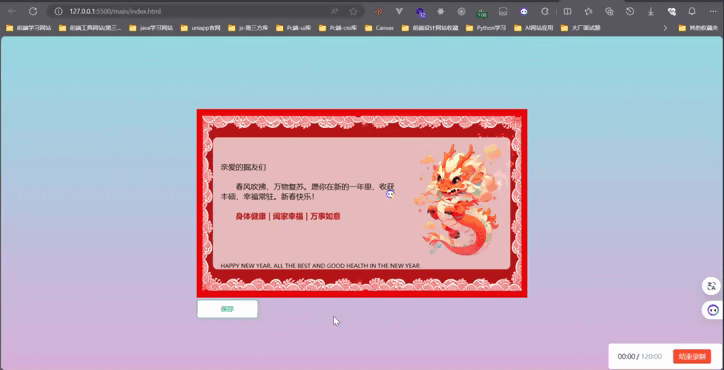Open the Python学习 bookmark folder
This screenshot has width=724, height=370.
(486, 28)
